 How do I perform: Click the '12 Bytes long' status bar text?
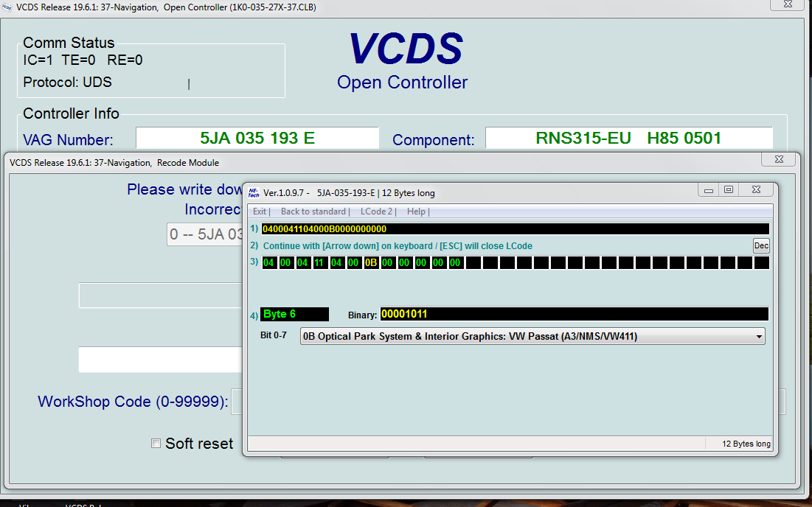pos(746,444)
